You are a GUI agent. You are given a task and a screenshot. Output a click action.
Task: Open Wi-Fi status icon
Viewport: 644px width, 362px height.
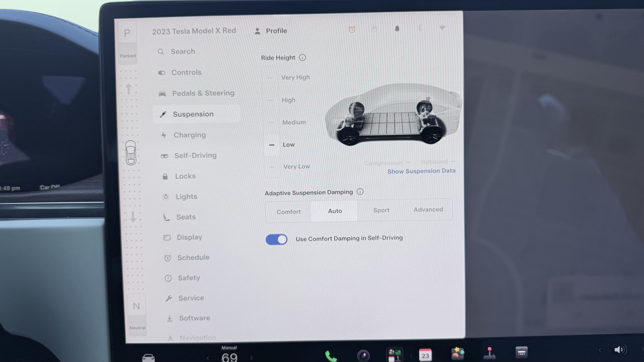442,28
